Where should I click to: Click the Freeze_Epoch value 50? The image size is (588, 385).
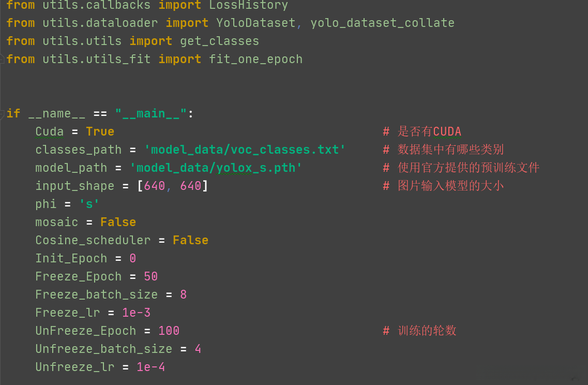coord(150,276)
